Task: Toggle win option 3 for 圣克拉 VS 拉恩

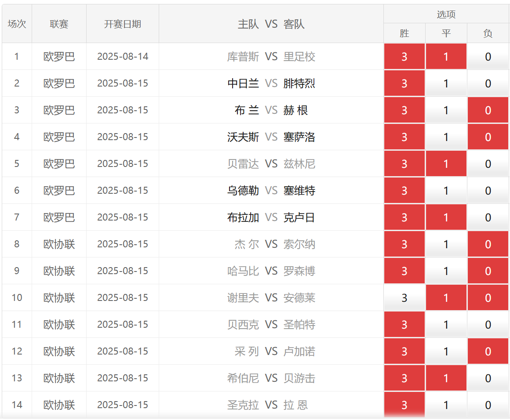Action: (404, 405)
